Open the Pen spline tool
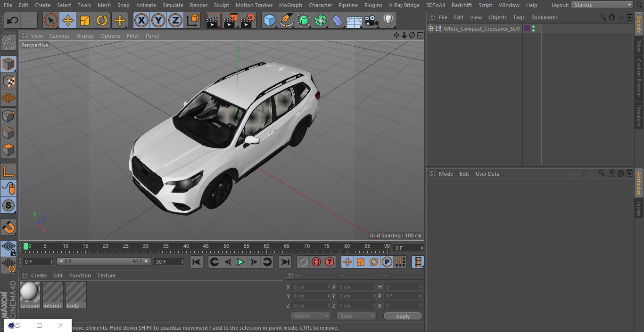 286,20
